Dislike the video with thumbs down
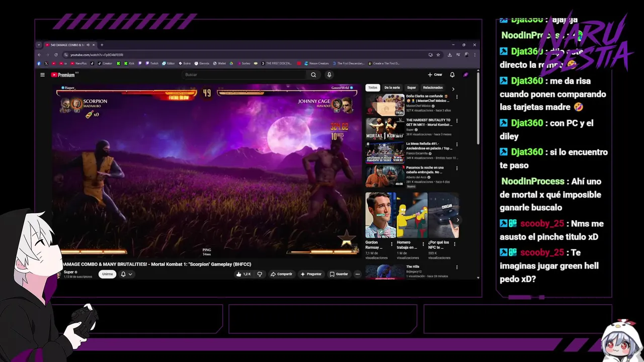This screenshot has width=644, height=362. (x=260, y=274)
